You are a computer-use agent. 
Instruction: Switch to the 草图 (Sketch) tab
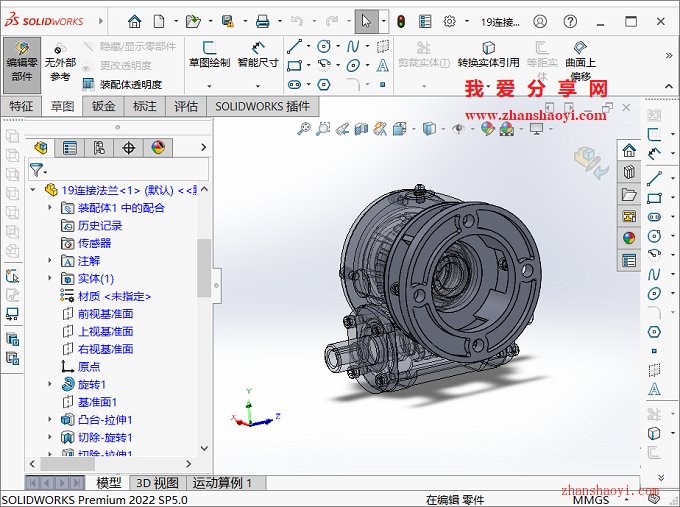62,106
